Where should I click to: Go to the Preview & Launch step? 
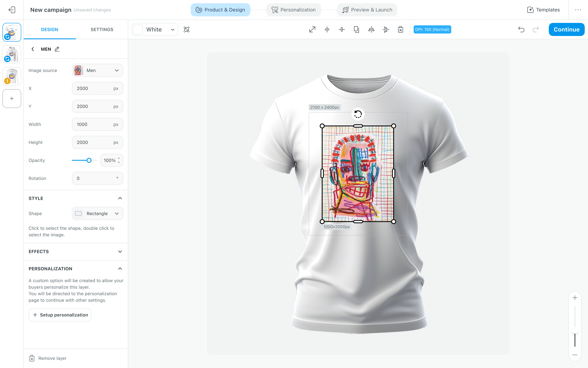coord(367,10)
